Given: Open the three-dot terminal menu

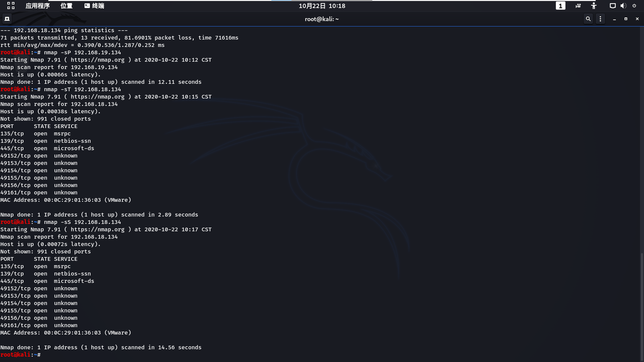Looking at the screenshot, I should pyautogui.click(x=600, y=19).
